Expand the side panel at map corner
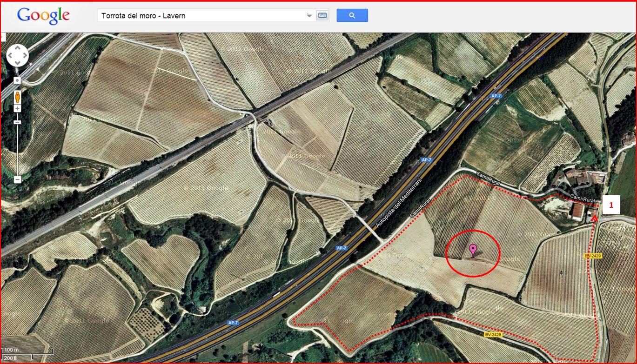The image size is (637, 364). [3, 36]
